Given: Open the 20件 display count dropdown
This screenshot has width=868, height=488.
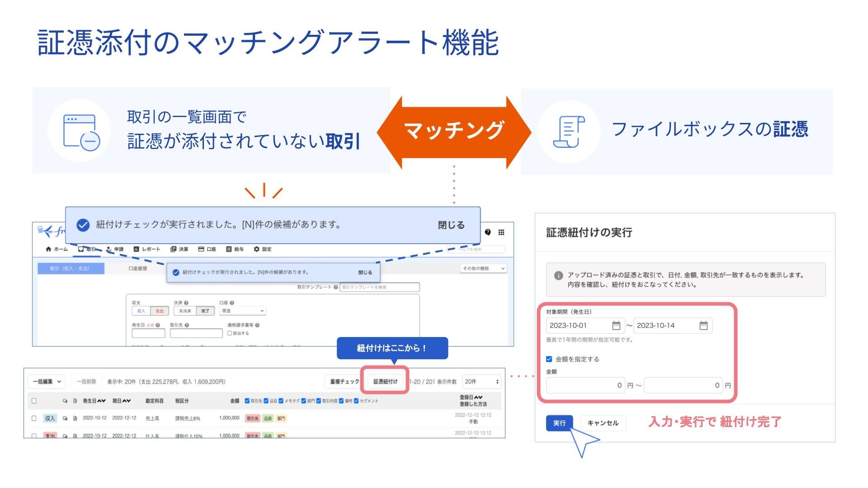Looking at the screenshot, I should pyautogui.click(x=482, y=382).
